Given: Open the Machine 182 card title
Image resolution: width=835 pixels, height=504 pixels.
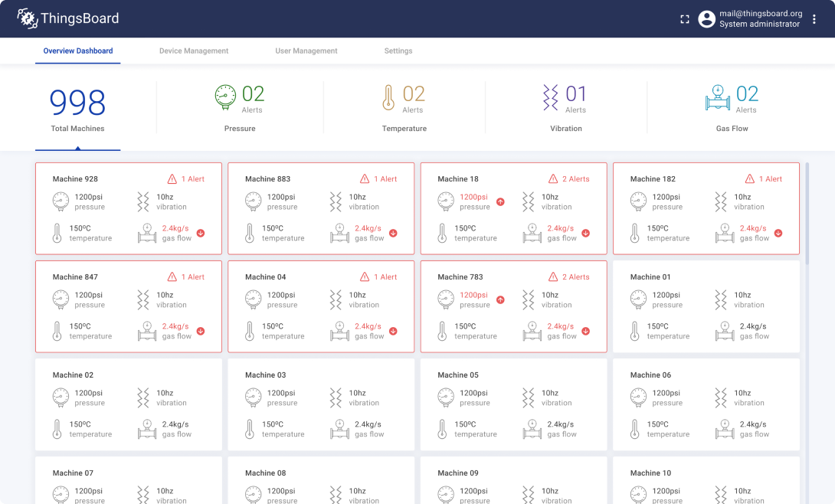Looking at the screenshot, I should coord(653,178).
